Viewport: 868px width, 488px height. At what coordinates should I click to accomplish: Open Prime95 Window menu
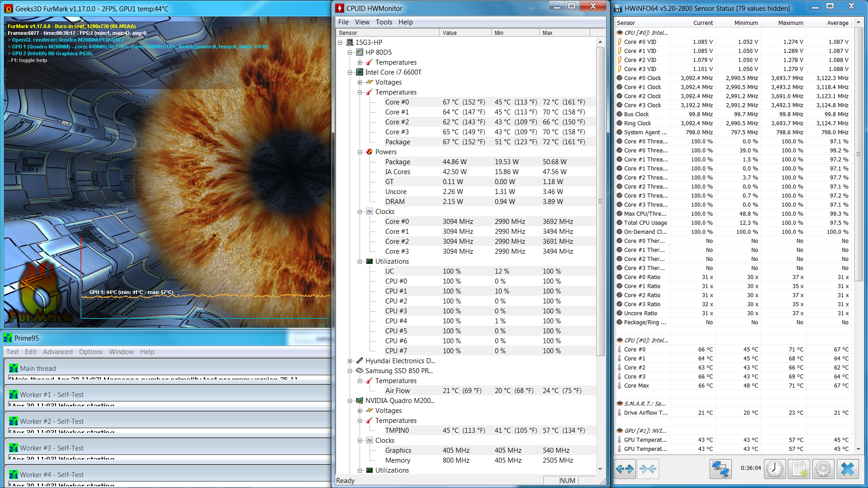click(x=121, y=351)
